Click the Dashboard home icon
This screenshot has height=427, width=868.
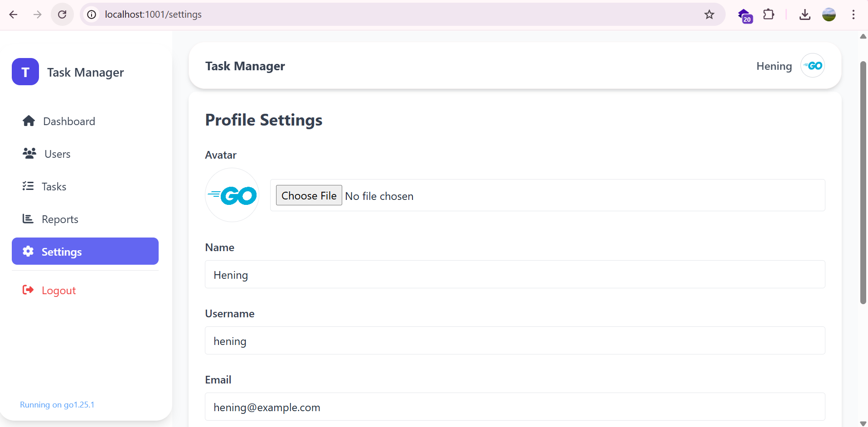(x=29, y=121)
